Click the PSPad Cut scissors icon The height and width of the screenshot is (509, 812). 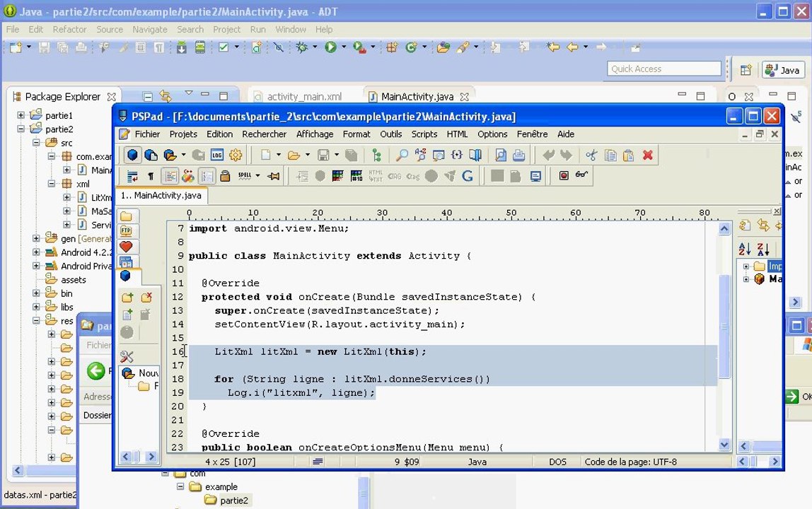(x=591, y=155)
